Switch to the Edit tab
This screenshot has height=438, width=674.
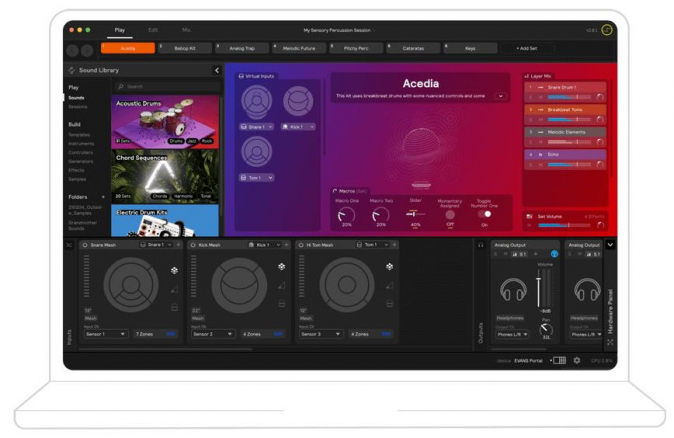tap(152, 31)
